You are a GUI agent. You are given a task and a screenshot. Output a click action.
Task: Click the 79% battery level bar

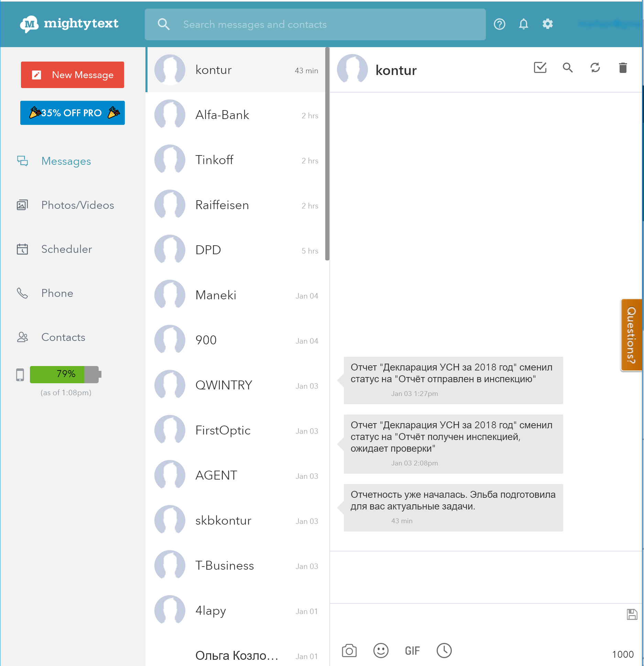point(66,375)
